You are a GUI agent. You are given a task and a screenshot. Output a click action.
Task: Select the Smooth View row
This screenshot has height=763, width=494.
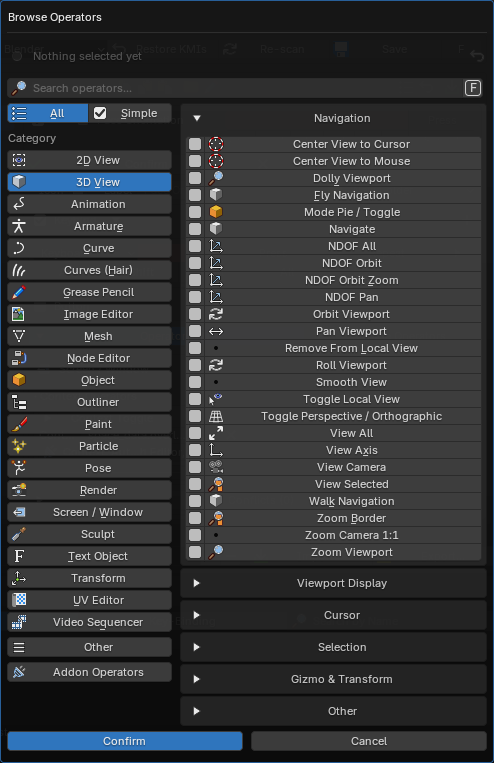[x=343, y=382]
